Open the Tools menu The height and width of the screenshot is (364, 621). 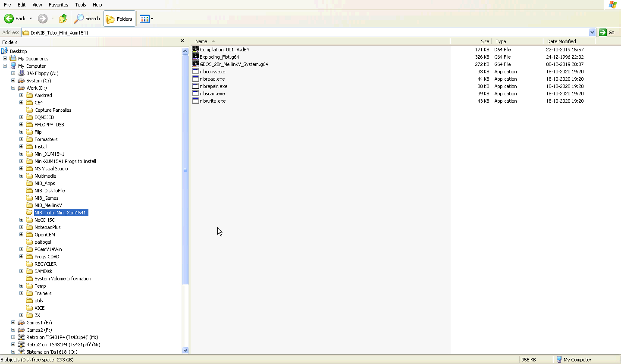tap(81, 5)
